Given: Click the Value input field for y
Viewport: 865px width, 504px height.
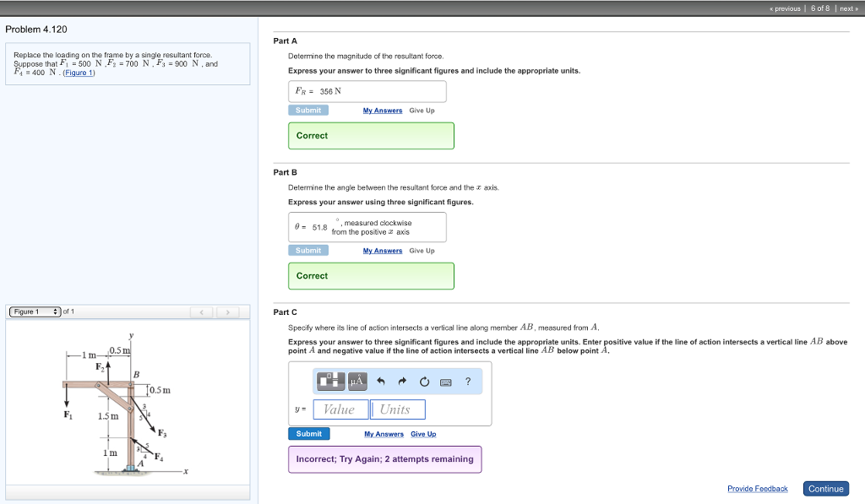Looking at the screenshot, I should point(340,409).
